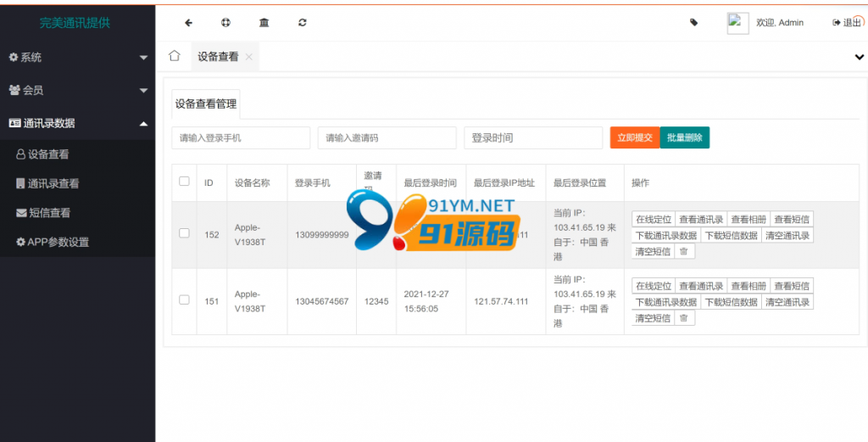The height and width of the screenshot is (442, 868).
Task: Click the 设备名称 column header
Action: [252, 182]
